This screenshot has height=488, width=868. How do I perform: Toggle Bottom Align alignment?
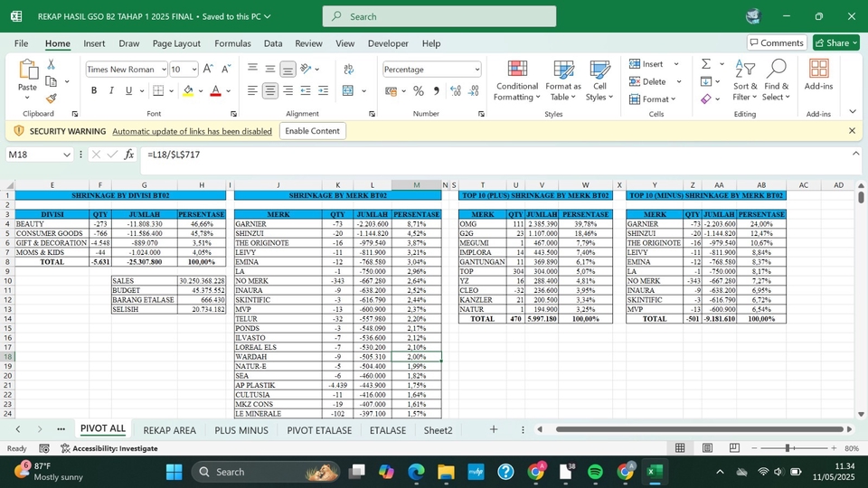click(x=288, y=69)
